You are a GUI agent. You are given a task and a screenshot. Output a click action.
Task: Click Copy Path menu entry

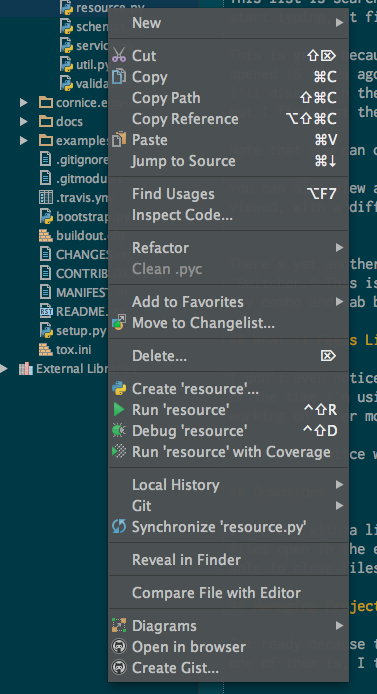coord(228,98)
